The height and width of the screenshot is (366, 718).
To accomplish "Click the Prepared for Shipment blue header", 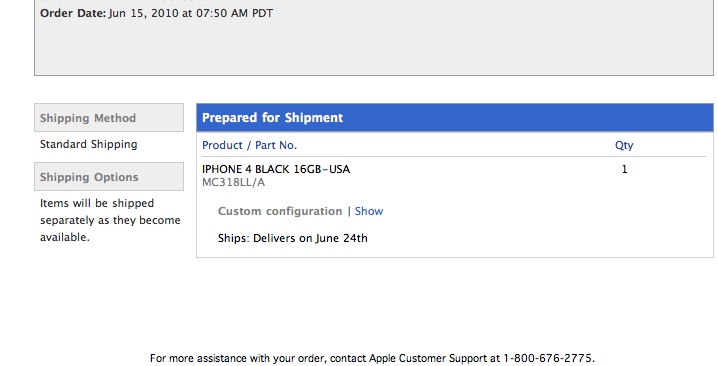I will (x=455, y=118).
